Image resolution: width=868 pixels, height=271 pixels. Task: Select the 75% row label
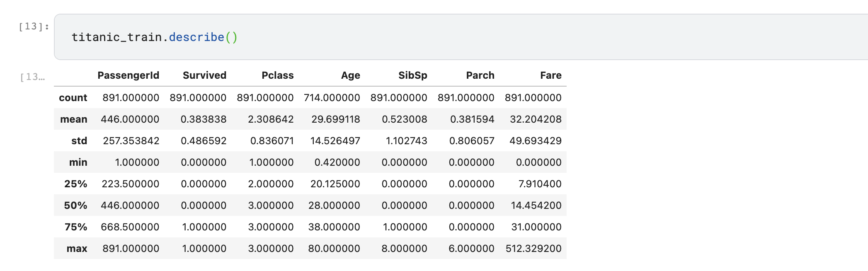[76, 227]
